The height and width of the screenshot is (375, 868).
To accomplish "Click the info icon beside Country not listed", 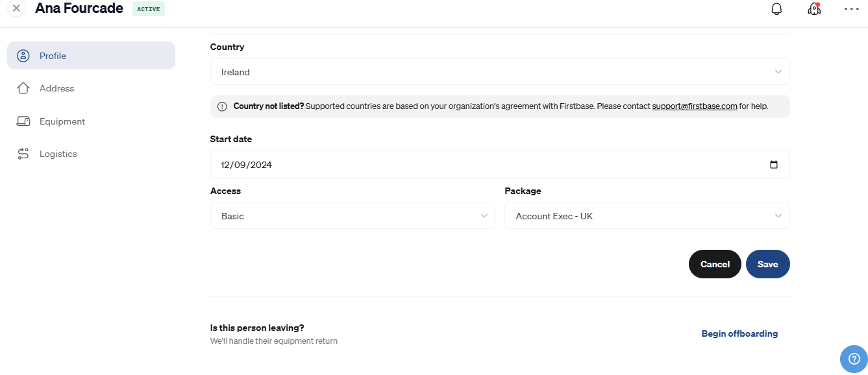I will point(222,106).
